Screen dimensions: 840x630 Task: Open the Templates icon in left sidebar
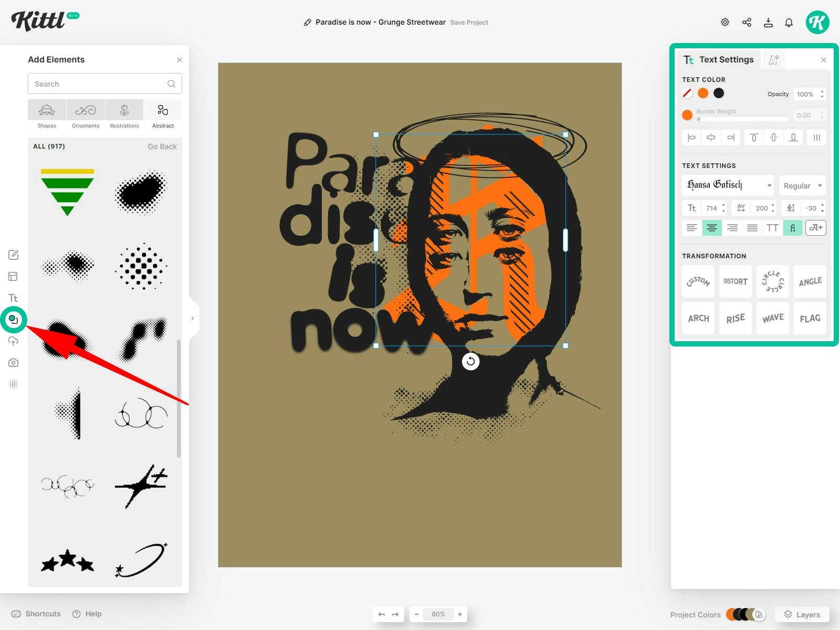coord(13,277)
